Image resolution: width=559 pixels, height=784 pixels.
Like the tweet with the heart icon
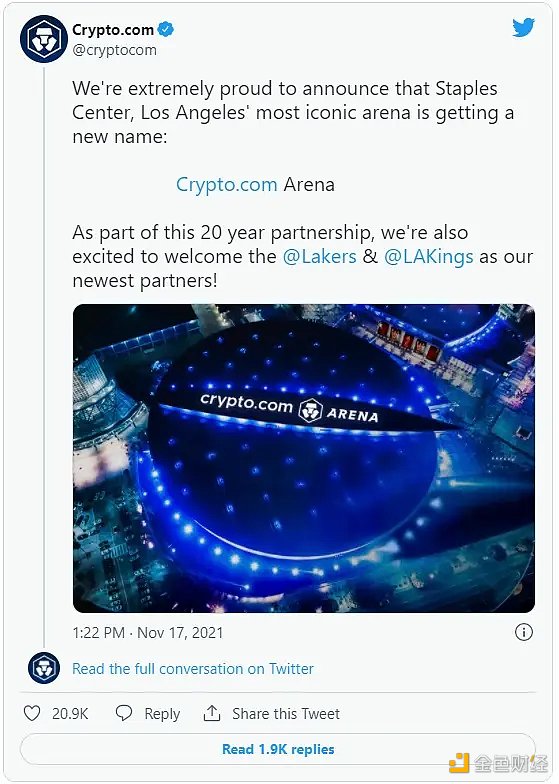coord(32,713)
